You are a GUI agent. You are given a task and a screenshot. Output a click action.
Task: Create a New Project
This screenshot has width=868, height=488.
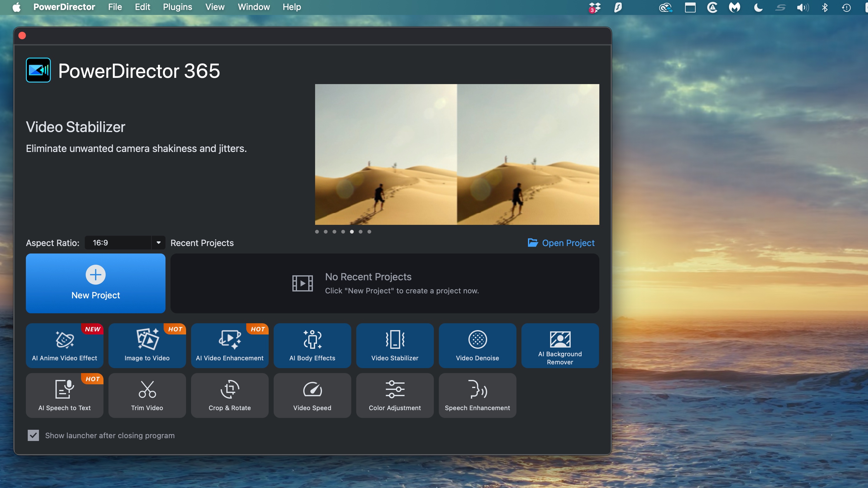(95, 283)
